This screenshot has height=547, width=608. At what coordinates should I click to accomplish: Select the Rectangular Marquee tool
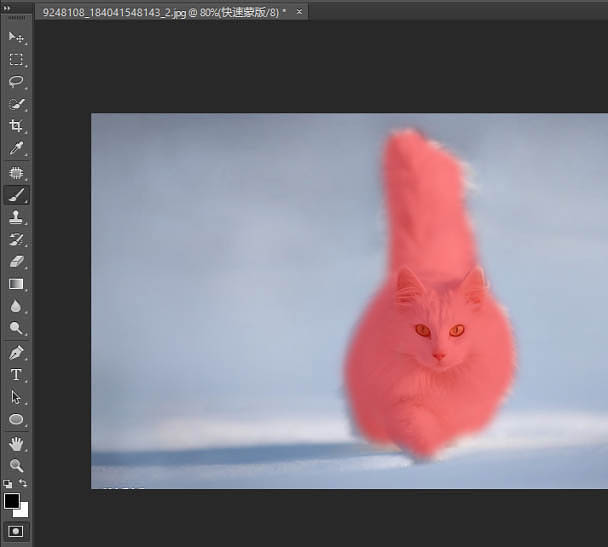(16, 60)
